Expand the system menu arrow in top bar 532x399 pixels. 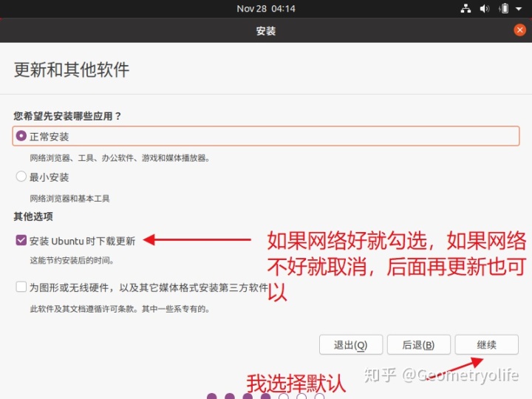(x=519, y=9)
